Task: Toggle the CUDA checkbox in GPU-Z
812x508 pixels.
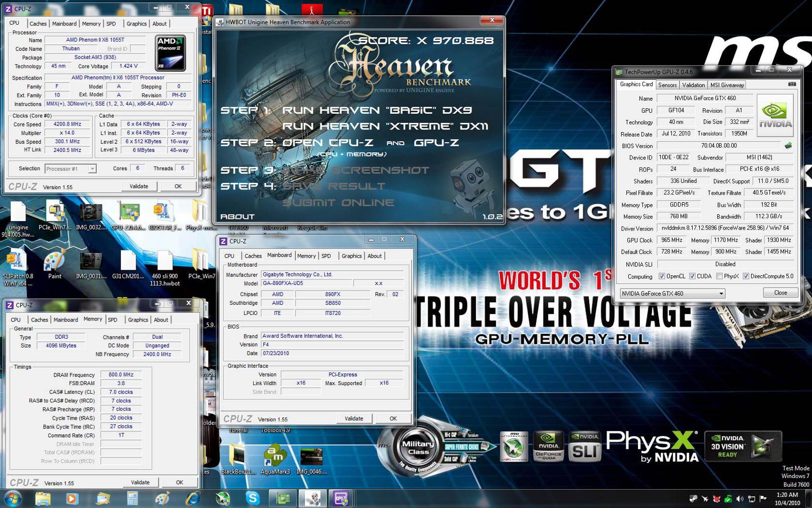Action: click(692, 276)
